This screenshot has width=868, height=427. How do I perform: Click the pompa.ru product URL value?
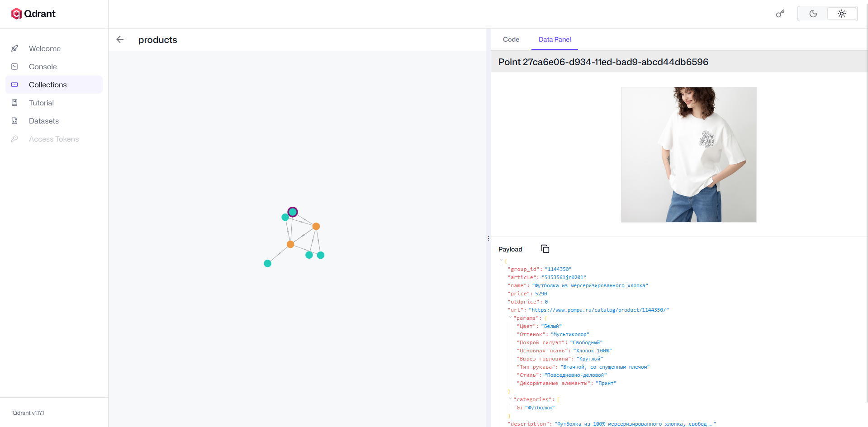[x=598, y=310]
